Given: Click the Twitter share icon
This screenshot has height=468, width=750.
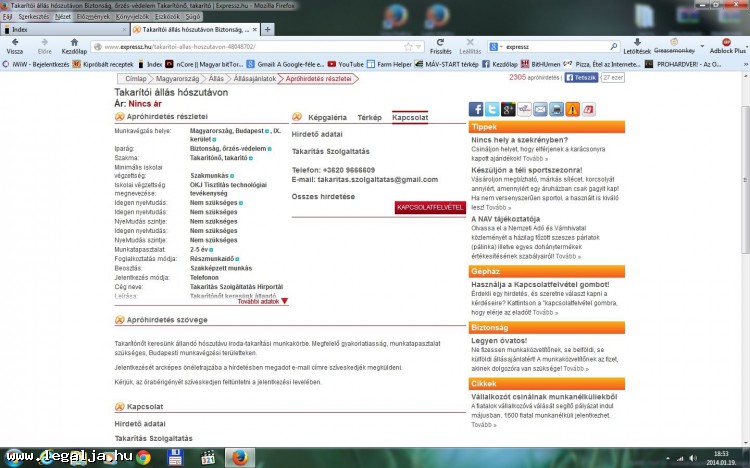Looking at the screenshot, I should click(493, 109).
